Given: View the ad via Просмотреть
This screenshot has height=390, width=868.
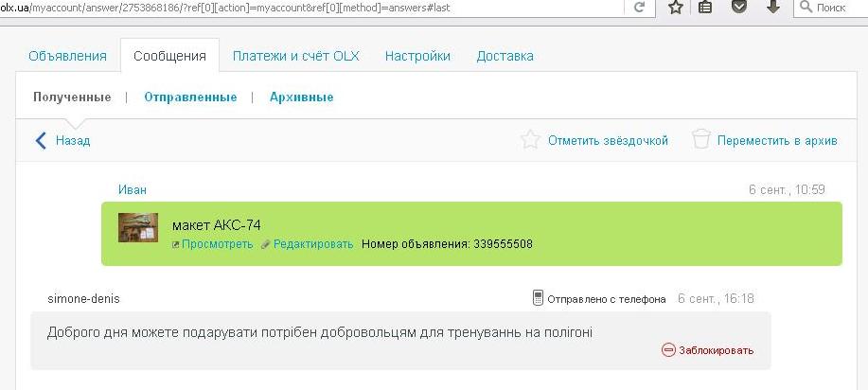Looking at the screenshot, I should [x=218, y=244].
